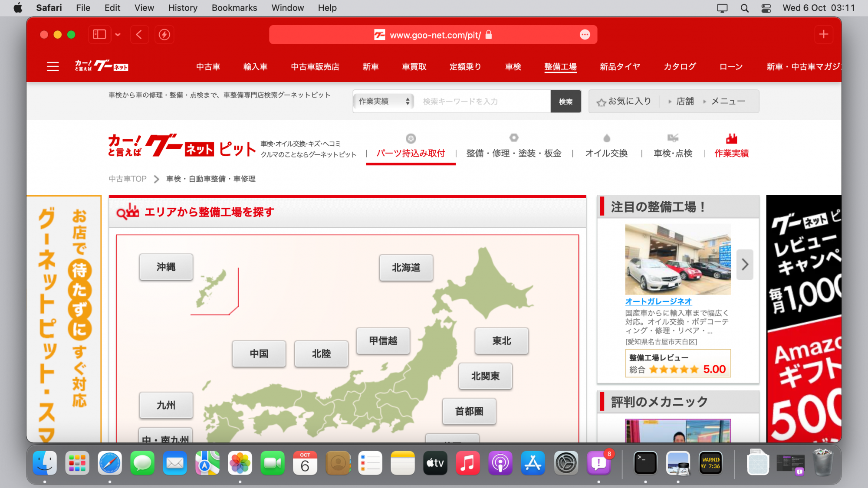Viewport: 868px width, 488px height.
Task: Expand the sidebar dropdown chevron
Action: click(x=118, y=34)
